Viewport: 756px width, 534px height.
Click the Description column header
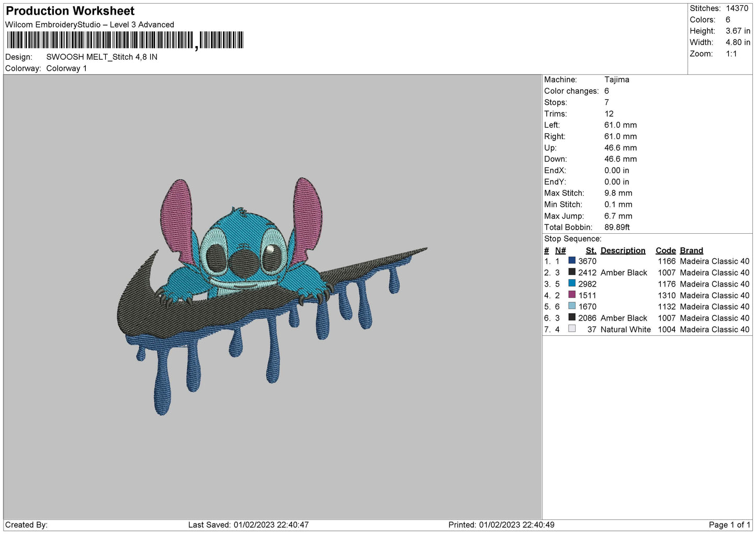coord(623,251)
